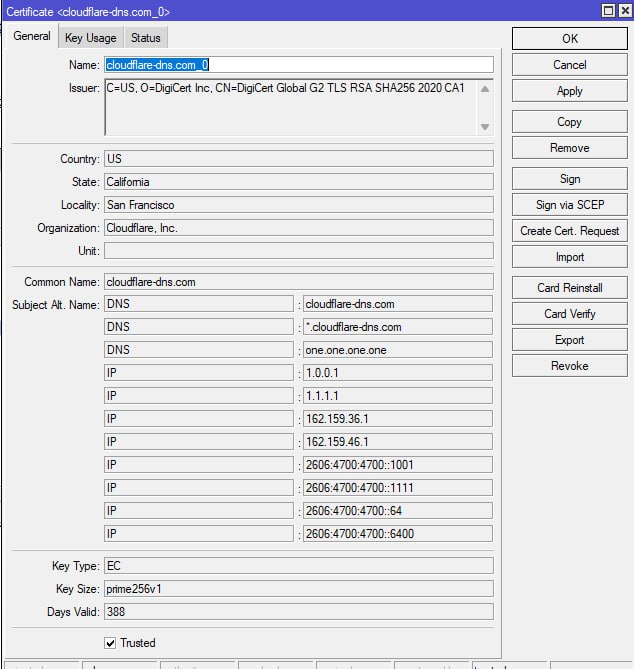
Task: Click IP value 162.159.46.1
Action: (x=398, y=442)
